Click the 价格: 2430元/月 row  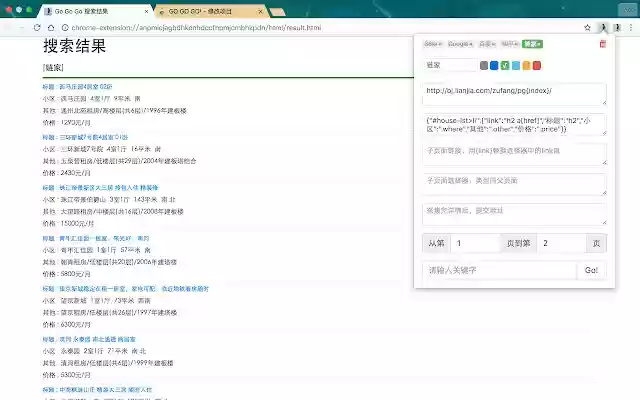[x=67, y=173]
